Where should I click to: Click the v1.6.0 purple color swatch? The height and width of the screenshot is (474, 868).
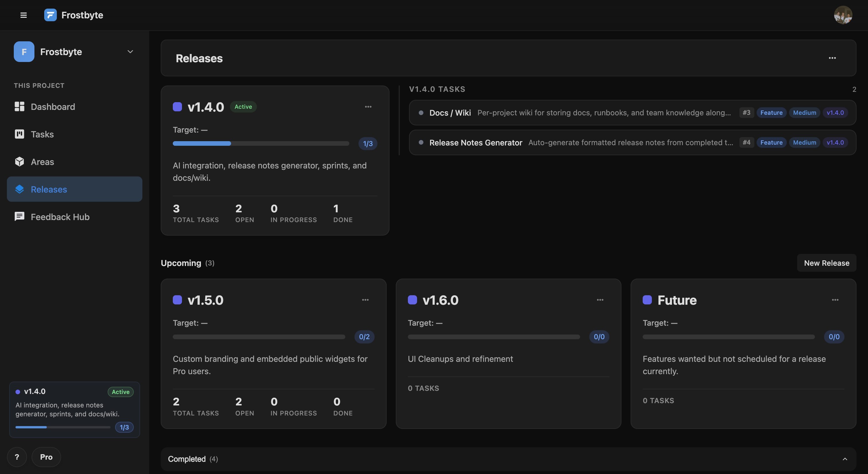click(x=412, y=300)
